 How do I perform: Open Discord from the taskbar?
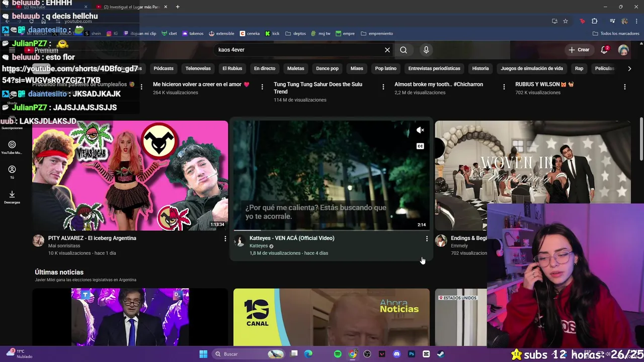(x=397, y=354)
